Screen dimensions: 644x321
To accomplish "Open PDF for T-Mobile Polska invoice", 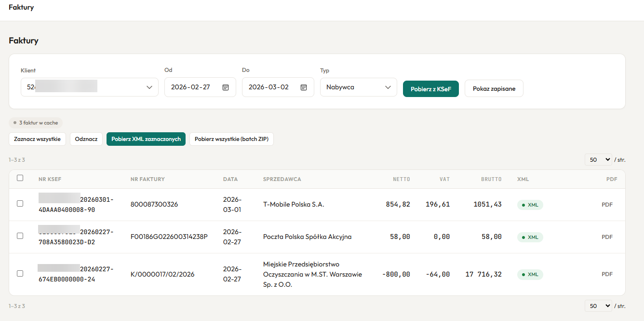I will (x=607, y=205).
